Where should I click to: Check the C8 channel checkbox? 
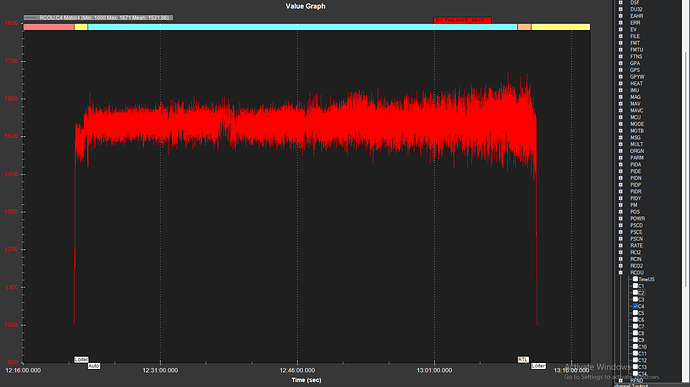coord(635,333)
